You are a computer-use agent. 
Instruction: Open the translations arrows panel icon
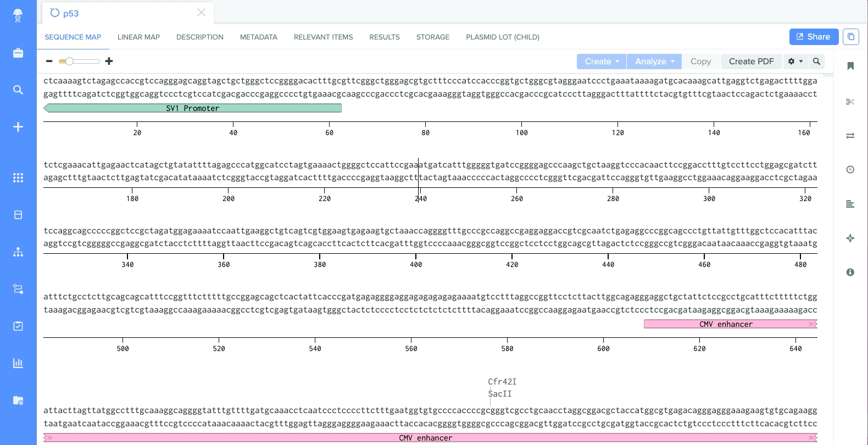850,136
